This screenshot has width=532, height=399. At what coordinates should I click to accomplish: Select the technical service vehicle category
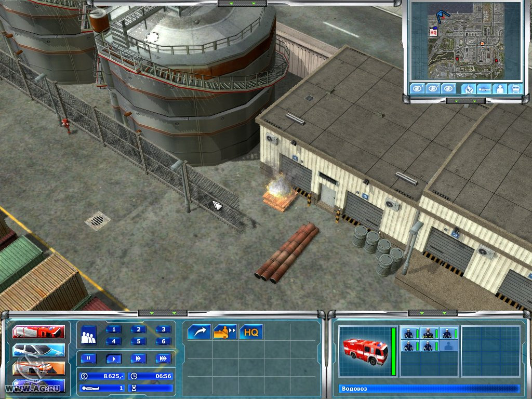[x=38, y=386]
